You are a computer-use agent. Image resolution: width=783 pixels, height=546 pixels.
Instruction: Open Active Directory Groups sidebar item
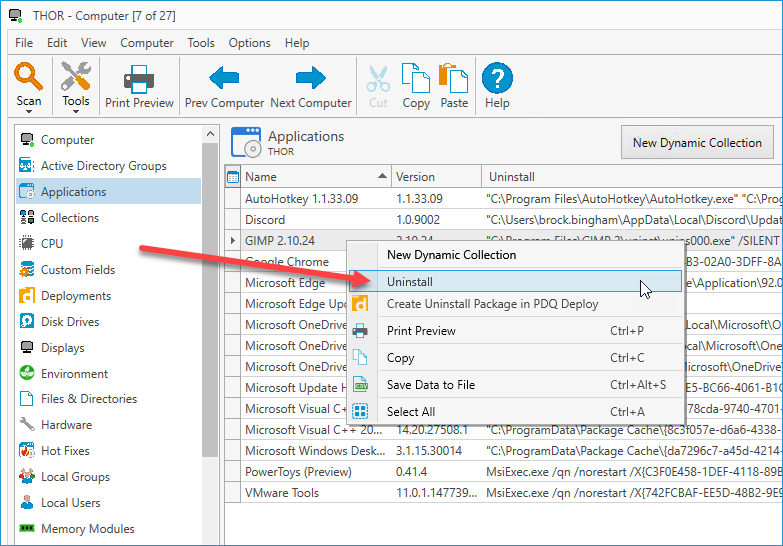(108, 166)
